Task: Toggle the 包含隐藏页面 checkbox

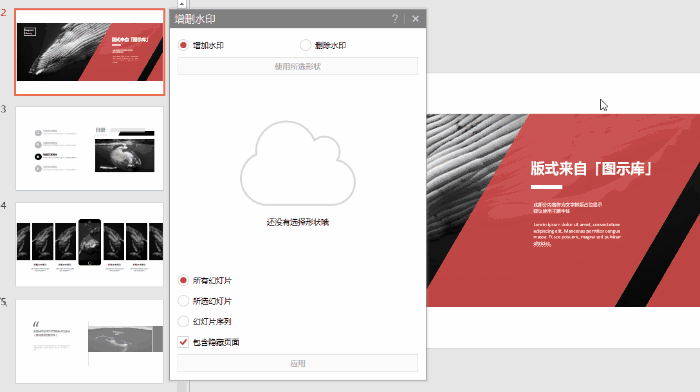Action: [183, 342]
